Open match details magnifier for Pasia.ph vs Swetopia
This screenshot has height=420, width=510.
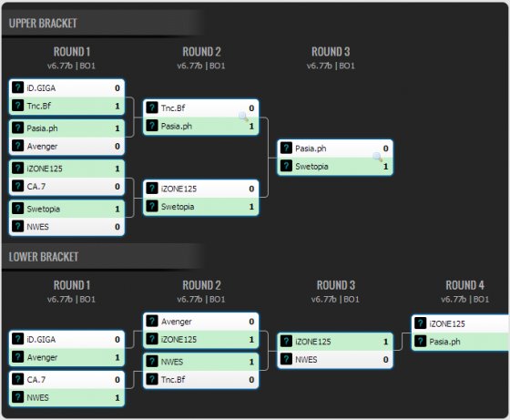(x=377, y=157)
